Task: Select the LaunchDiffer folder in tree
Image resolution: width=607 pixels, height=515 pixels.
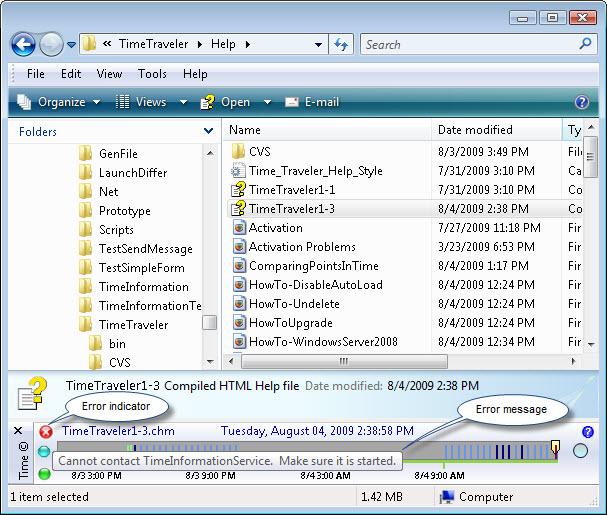Action: [x=123, y=172]
